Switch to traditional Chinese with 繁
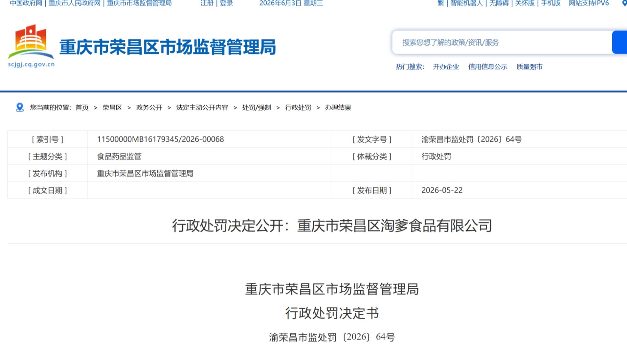Screen dimensions: 627x364 tap(441, 3)
